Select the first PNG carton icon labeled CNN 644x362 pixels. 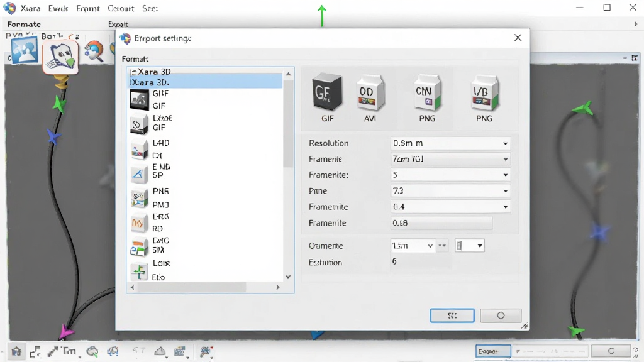click(427, 93)
